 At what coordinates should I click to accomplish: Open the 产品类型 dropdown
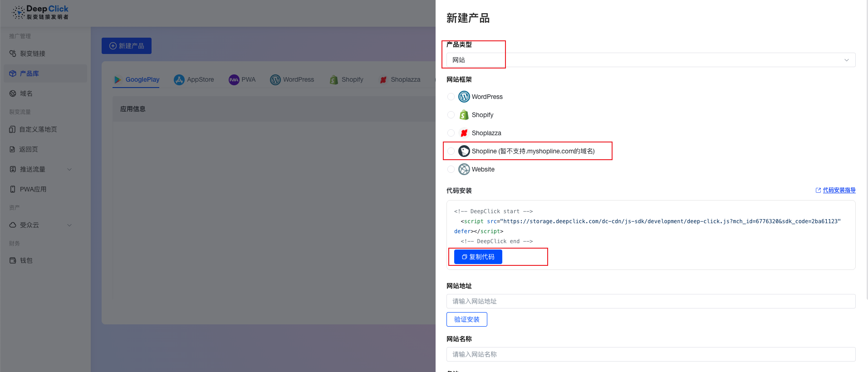[x=651, y=60]
